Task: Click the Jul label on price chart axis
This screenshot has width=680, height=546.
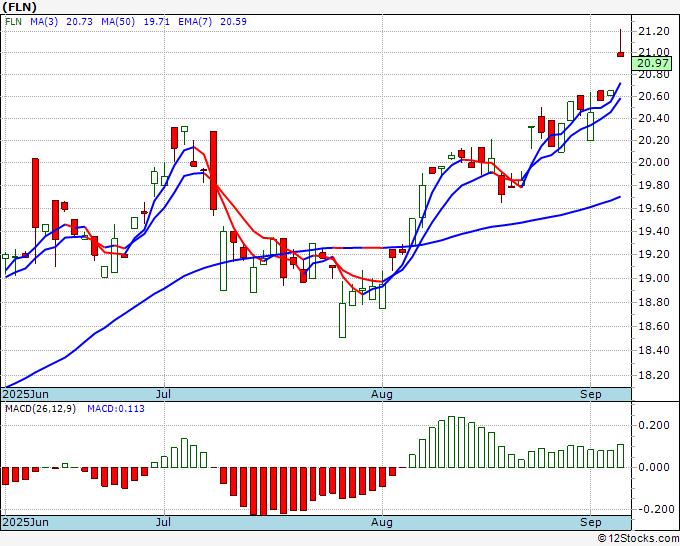Action: tap(163, 394)
